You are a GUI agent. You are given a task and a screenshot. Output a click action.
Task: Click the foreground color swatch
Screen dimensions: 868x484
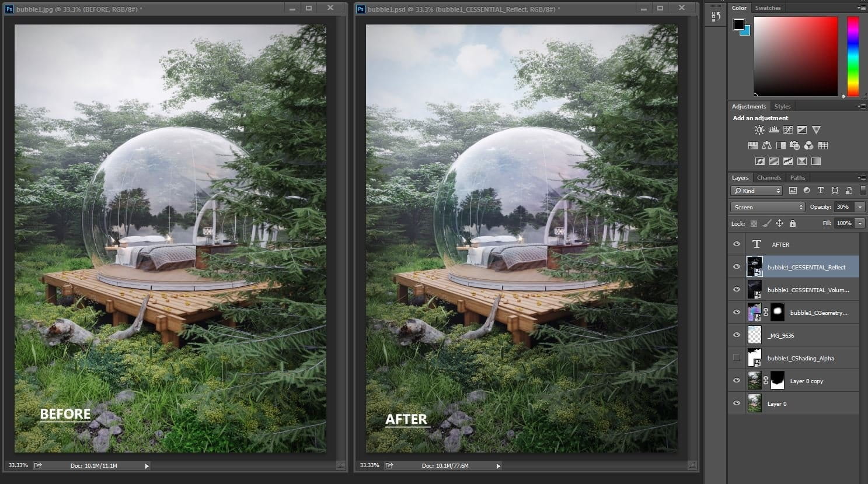pyautogui.click(x=739, y=24)
